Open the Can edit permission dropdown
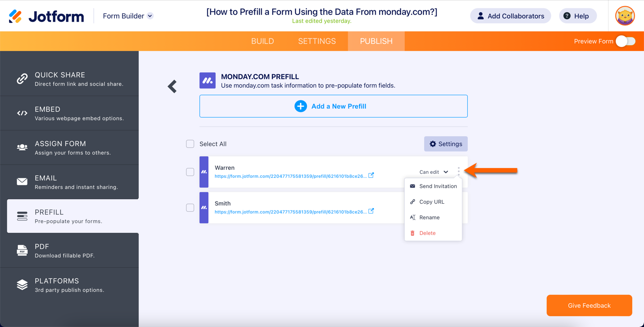 433,172
